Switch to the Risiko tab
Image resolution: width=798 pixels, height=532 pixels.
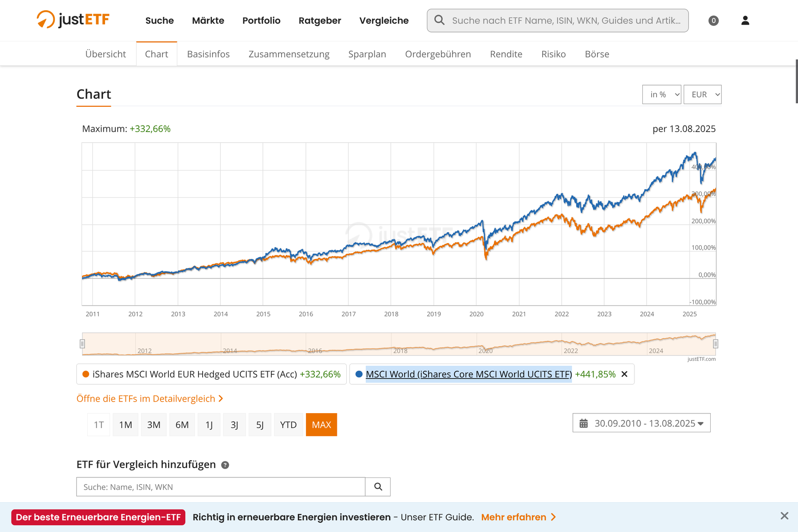[x=553, y=54]
